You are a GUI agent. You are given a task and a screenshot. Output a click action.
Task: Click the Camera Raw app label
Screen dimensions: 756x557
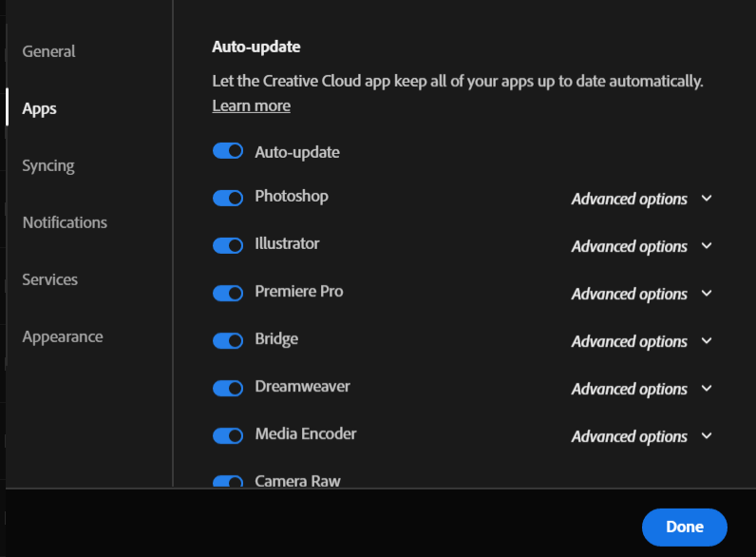(297, 481)
